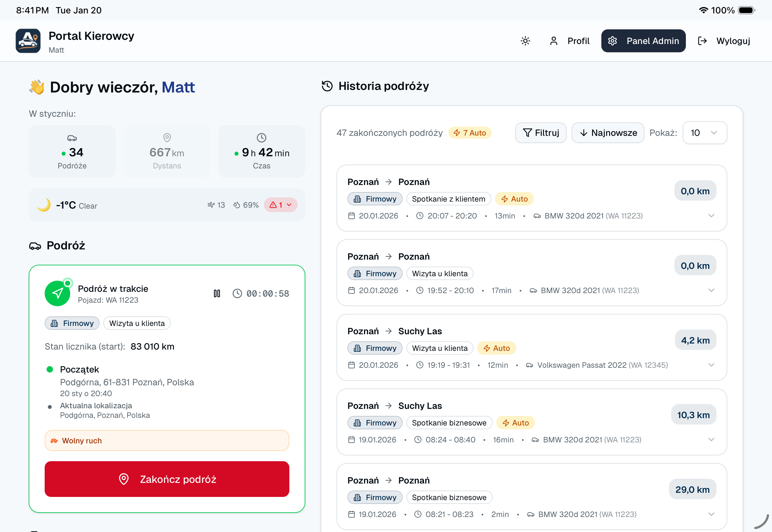Open Panel Admin
The image size is (772, 532).
coord(643,41)
